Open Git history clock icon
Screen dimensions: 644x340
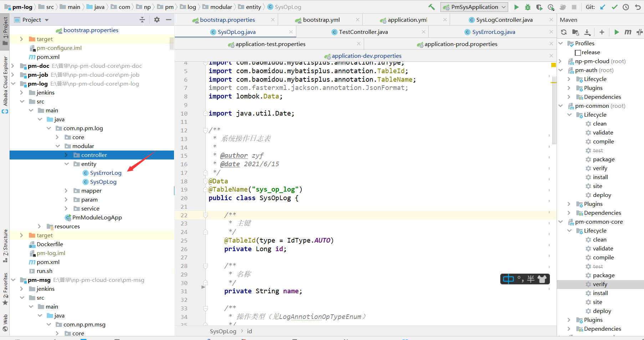(x=626, y=7)
